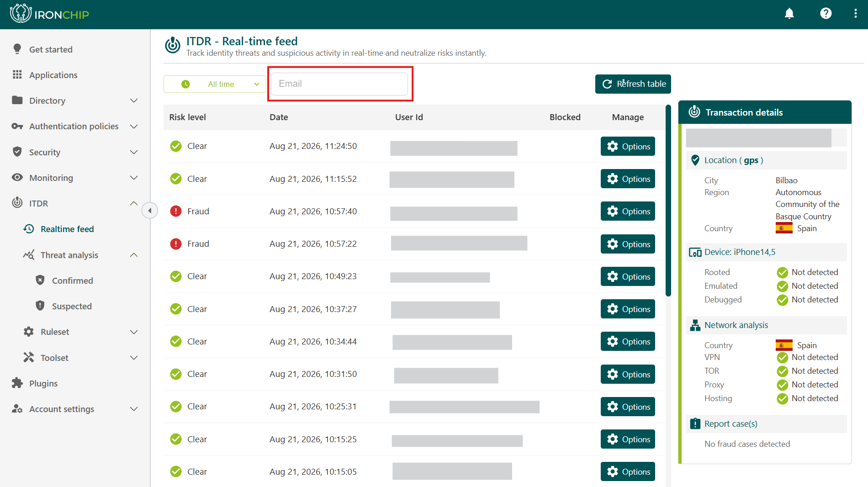This screenshot has height=487, width=868.
Task: Click the Security shield icon
Action: pos(17,152)
